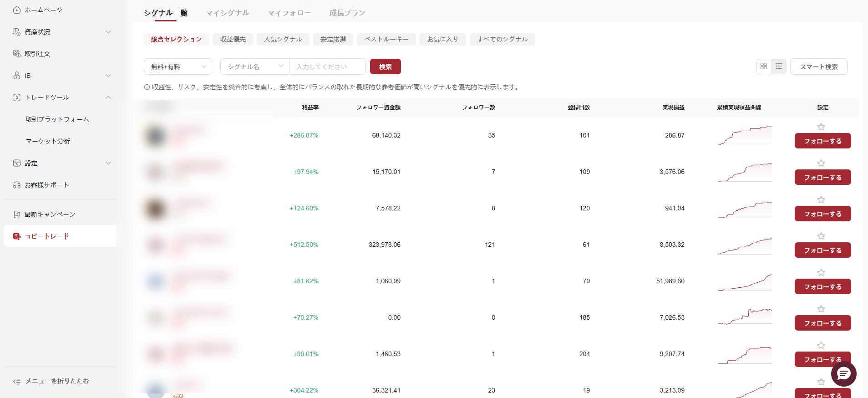Click the 323,978.06 follower funds value
This screenshot has height=398, width=868.
385,245
